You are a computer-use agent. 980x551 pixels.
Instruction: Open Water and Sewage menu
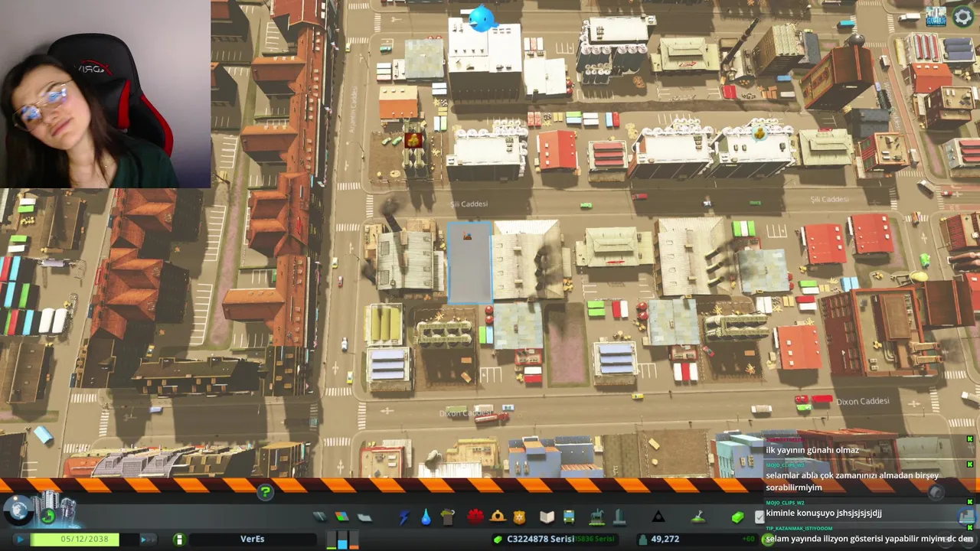point(426,517)
